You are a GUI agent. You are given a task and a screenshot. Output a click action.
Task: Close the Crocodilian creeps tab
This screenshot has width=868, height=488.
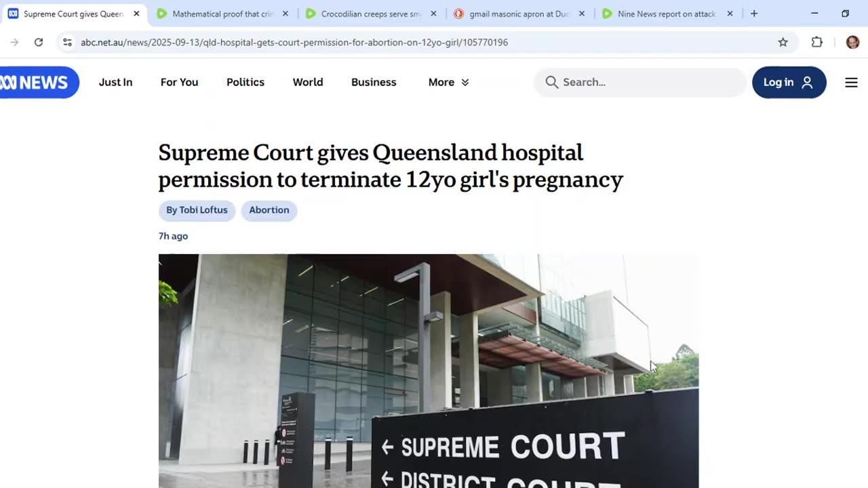pyautogui.click(x=433, y=14)
